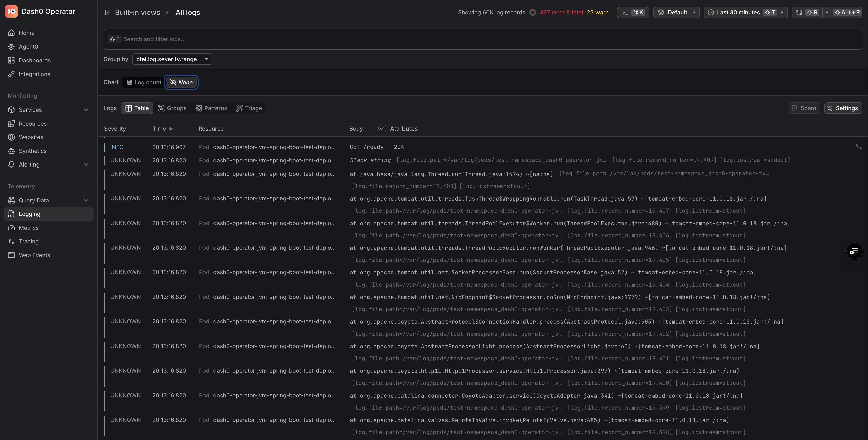Open the Integrations page
The height and width of the screenshot is (440, 868).
34,74
